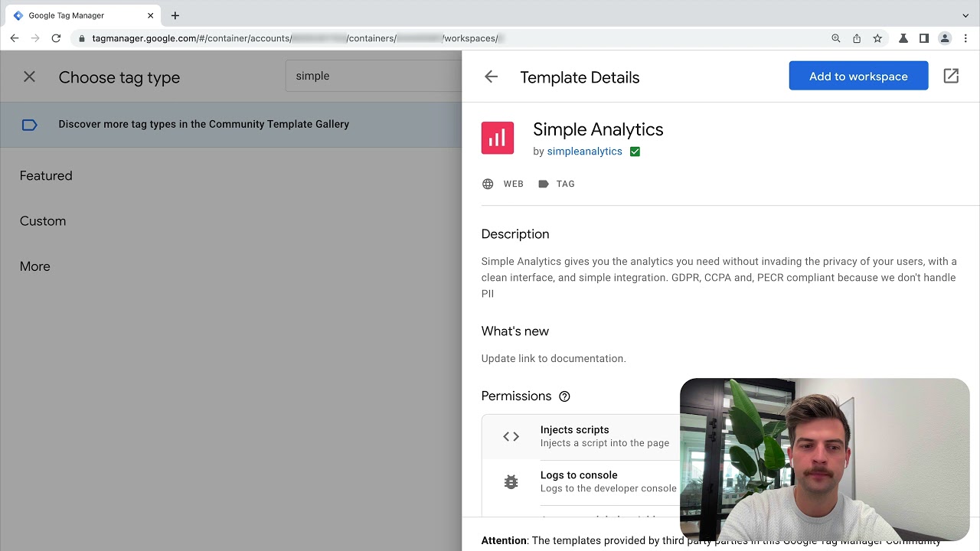Click browser forward arrow
This screenshot has height=551, width=980.
pos(35,38)
